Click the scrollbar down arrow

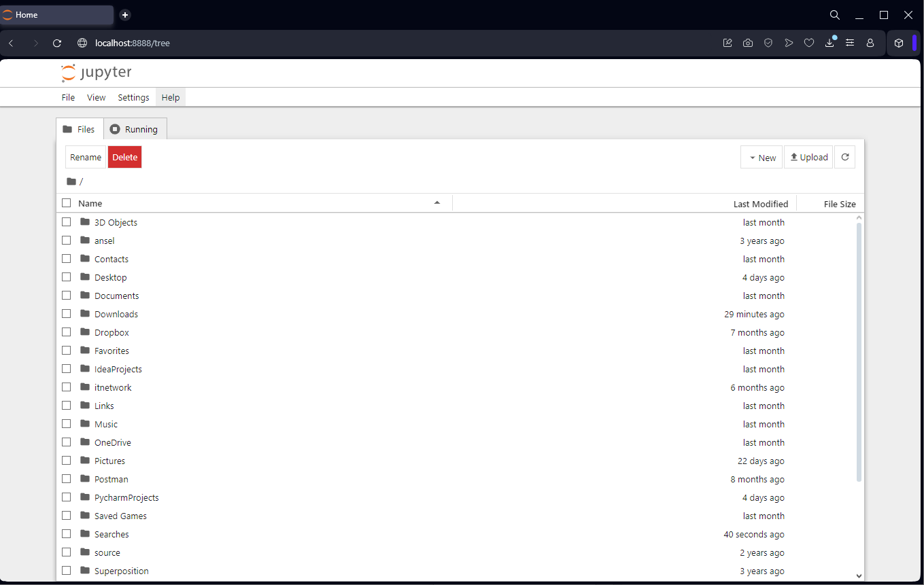[859, 575]
